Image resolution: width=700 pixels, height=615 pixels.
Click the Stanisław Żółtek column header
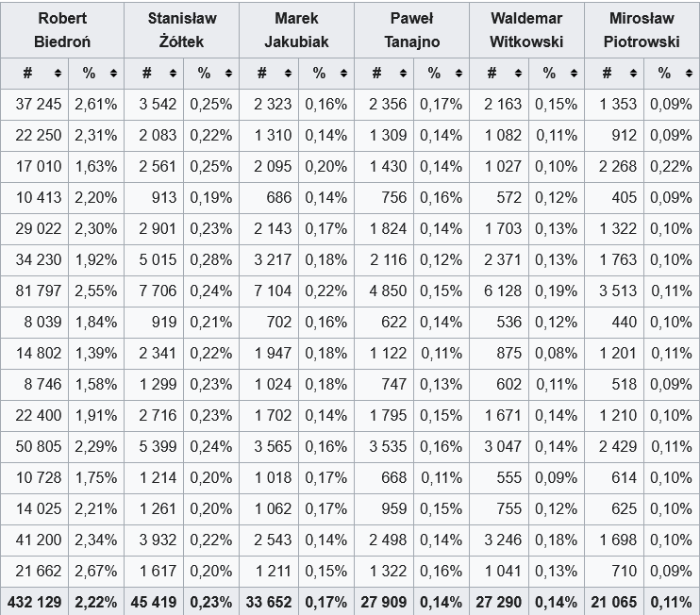click(181, 30)
